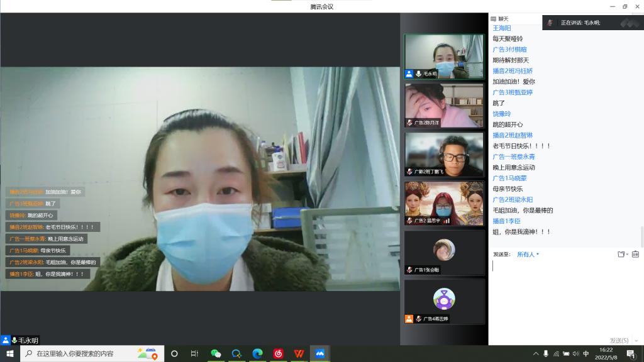The width and height of the screenshot is (644, 362).
Task: Click sender name 广告3班甄亚婷 in chat
Action: (x=513, y=92)
